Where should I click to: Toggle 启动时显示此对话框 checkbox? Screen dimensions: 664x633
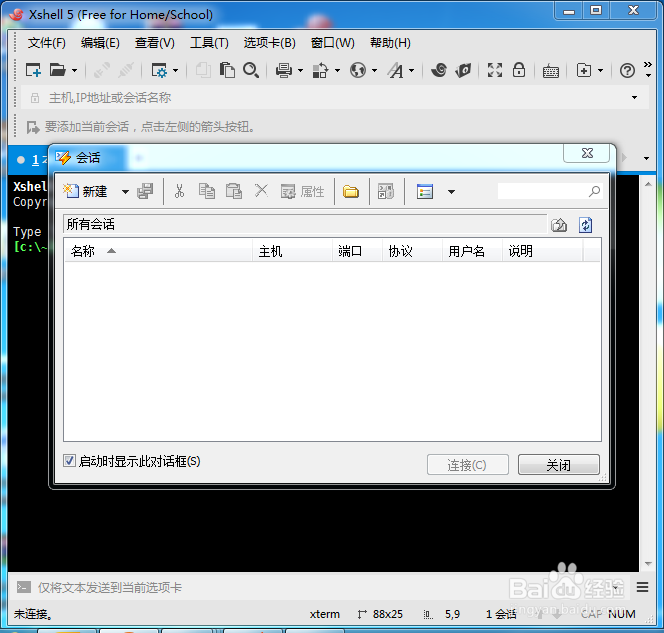(x=69, y=461)
